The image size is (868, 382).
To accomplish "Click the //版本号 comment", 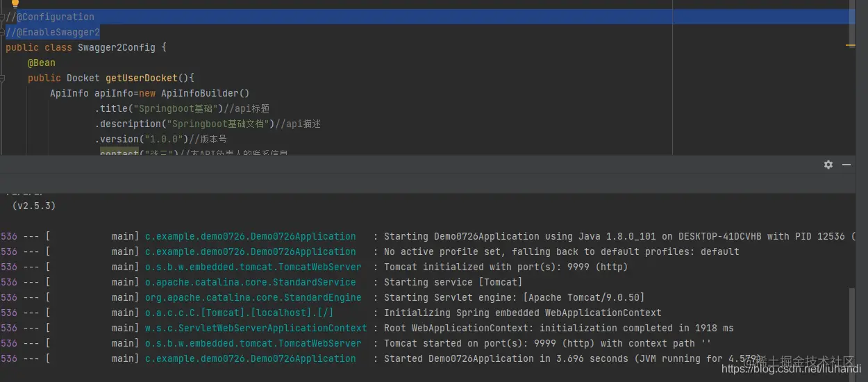I will click(x=208, y=139).
